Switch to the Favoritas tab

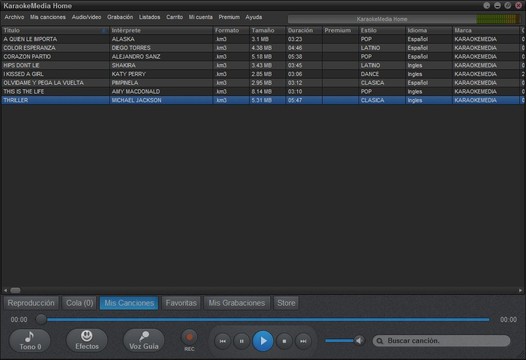(x=181, y=303)
